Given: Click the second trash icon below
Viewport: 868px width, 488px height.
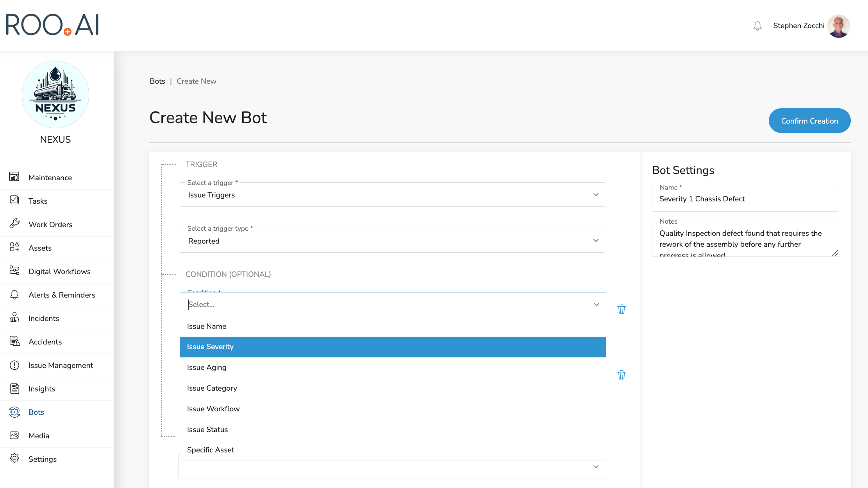Looking at the screenshot, I should click(621, 375).
